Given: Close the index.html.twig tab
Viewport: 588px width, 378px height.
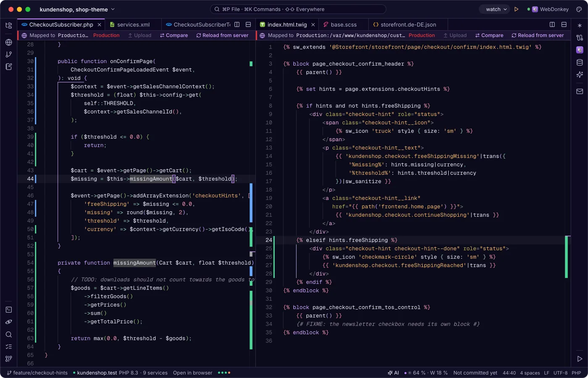Looking at the screenshot, I should click(313, 25).
